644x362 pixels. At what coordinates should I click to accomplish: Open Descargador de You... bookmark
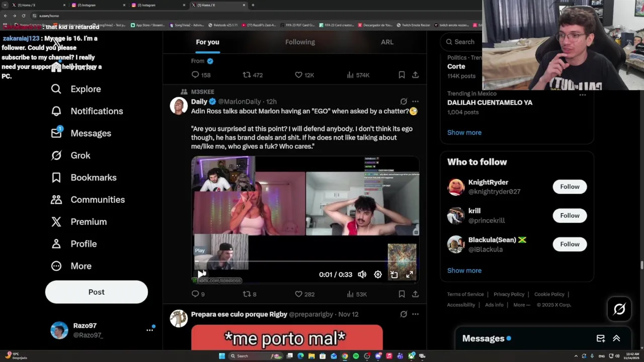376,25
